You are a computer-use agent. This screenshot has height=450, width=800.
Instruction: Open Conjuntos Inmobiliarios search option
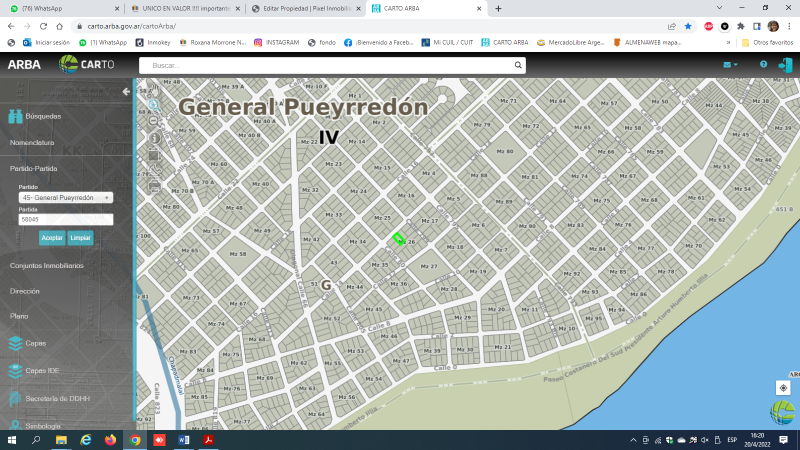point(46,265)
